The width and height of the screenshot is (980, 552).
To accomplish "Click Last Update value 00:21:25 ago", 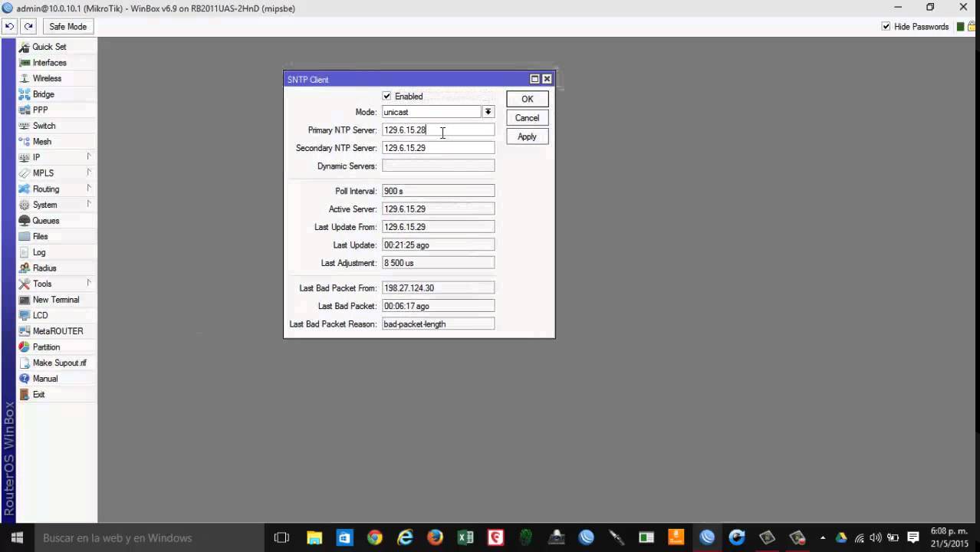I will coord(438,245).
